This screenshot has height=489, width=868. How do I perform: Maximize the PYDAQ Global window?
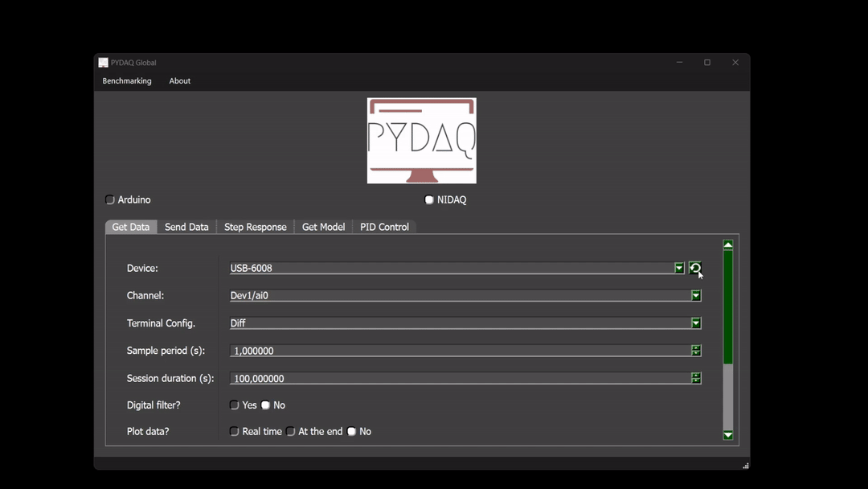click(x=707, y=63)
